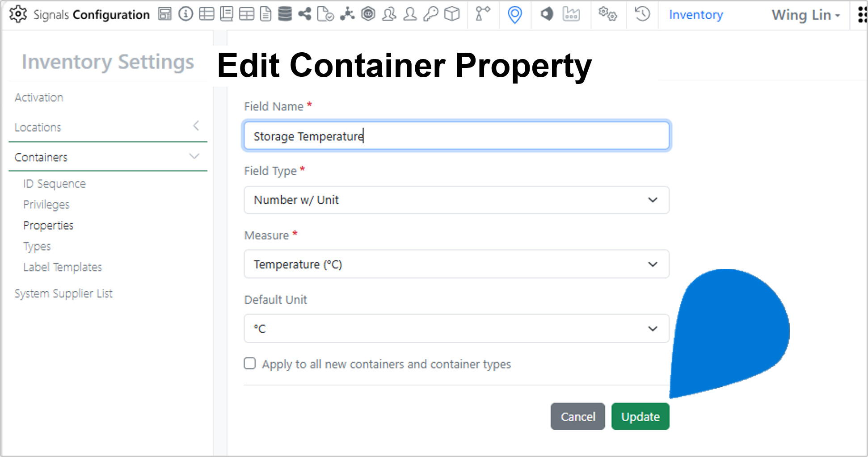This screenshot has height=457, width=868.
Task: Collapse the Containers section chevron
Action: click(194, 156)
